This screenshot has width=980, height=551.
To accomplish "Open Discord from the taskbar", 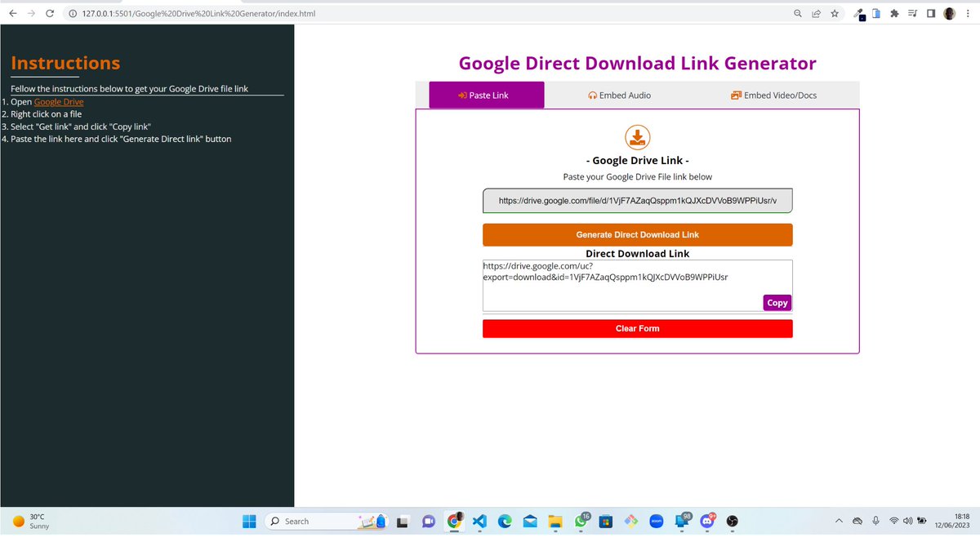I will pyautogui.click(x=707, y=521).
